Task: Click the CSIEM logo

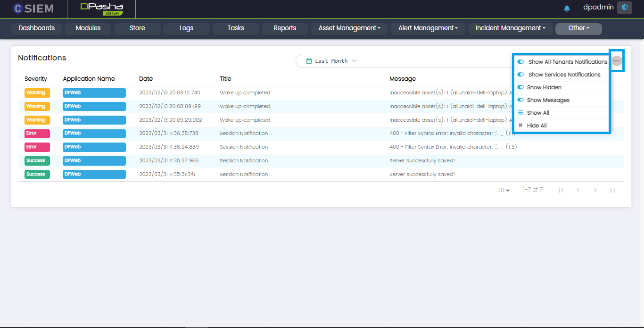Action: click(x=33, y=8)
